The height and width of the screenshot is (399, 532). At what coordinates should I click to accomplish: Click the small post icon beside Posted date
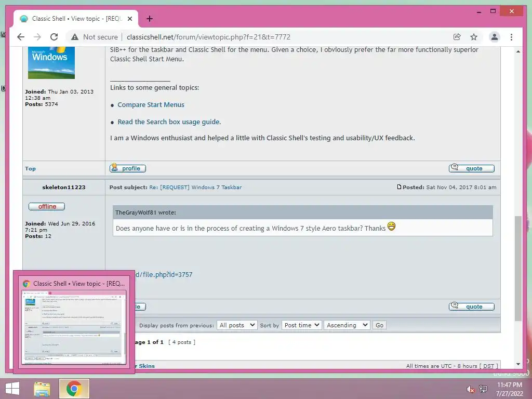[400, 187]
